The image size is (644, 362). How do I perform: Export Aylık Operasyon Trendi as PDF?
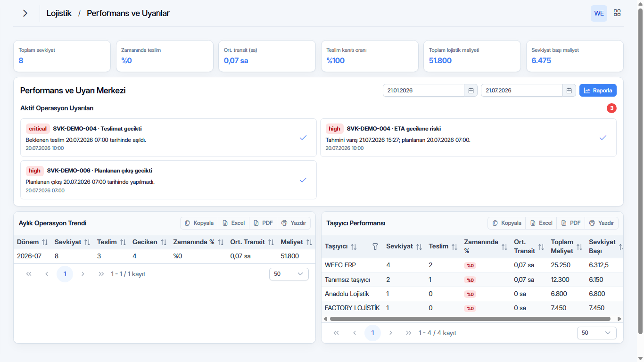pyautogui.click(x=263, y=223)
